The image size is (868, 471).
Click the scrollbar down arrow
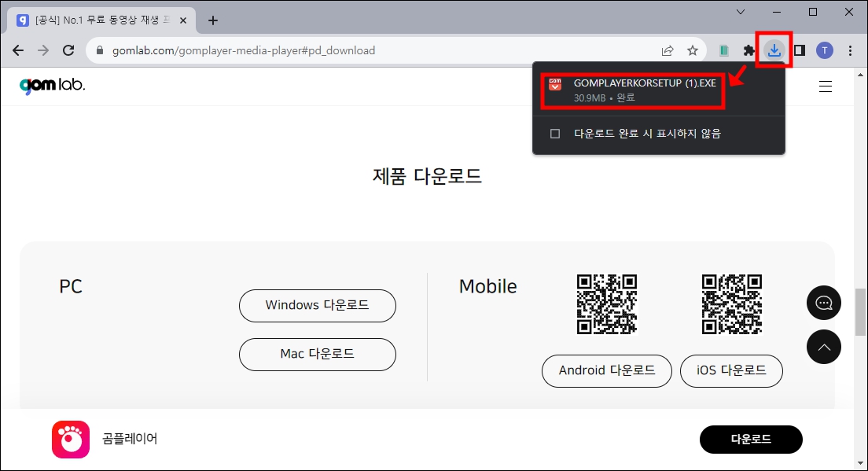[859, 463]
